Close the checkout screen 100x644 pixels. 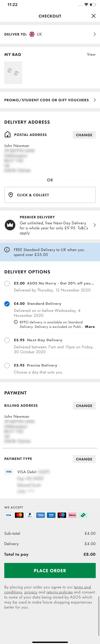tap(94, 16)
